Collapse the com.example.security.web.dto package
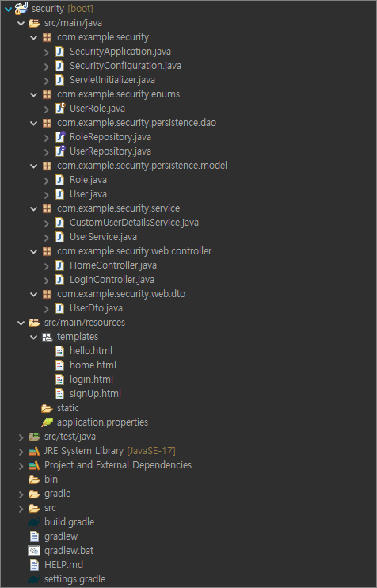The image size is (377, 588). pos(34,294)
